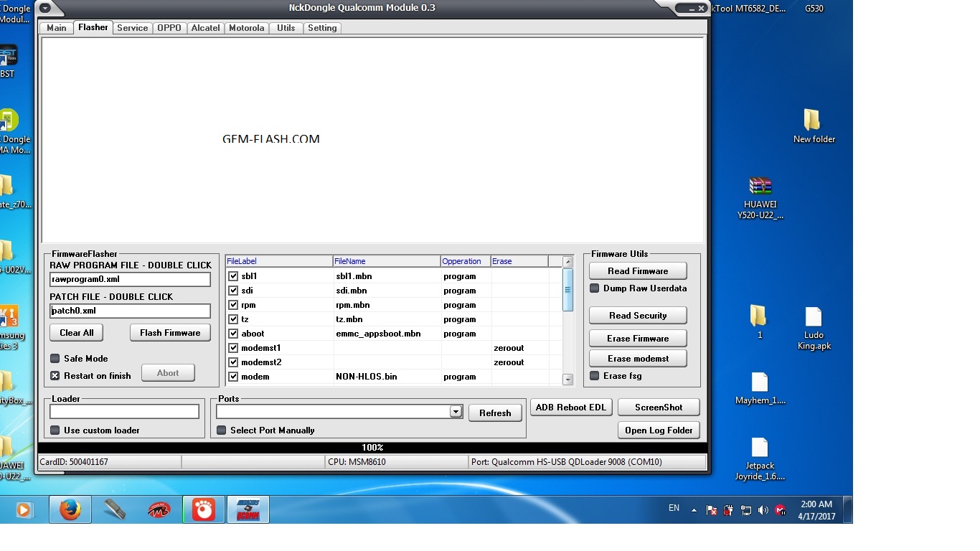This screenshot has height=551, width=980.
Task: Open HUAWEI Y520-U22 archive on desktop
Action: click(760, 198)
